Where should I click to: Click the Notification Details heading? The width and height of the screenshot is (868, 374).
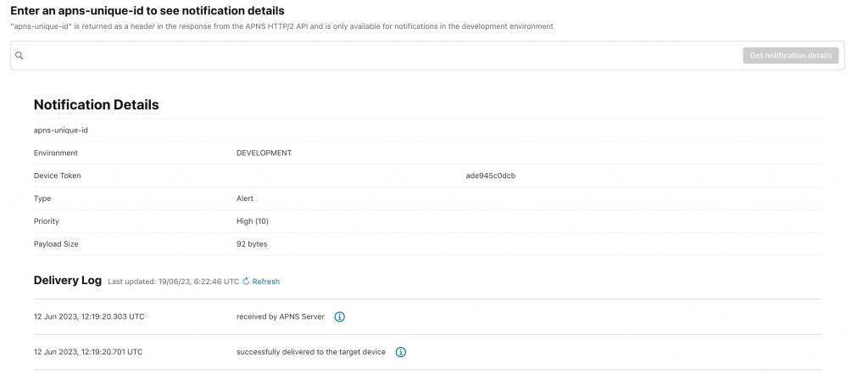[x=96, y=105]
